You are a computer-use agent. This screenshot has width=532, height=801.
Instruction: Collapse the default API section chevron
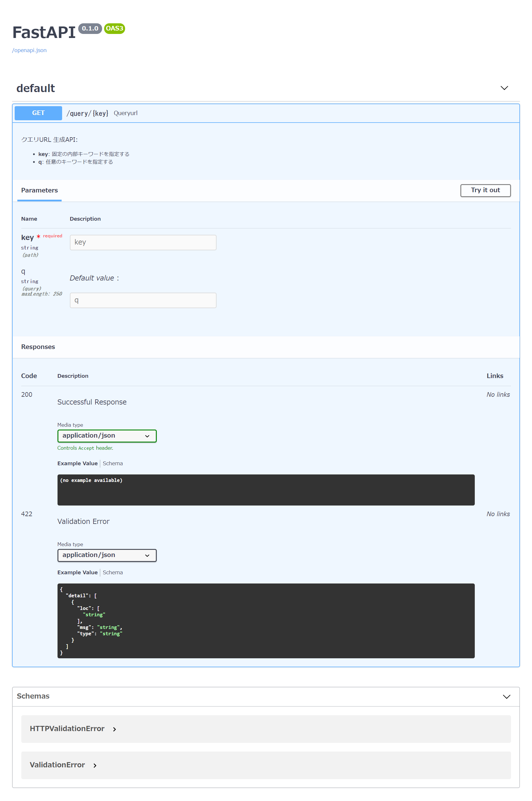(x=504, y=88)
